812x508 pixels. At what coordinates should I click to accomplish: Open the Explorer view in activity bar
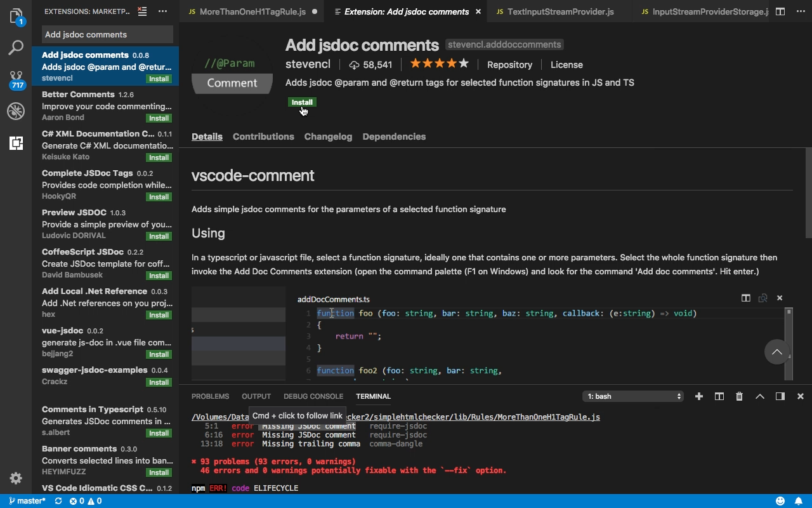16,16
